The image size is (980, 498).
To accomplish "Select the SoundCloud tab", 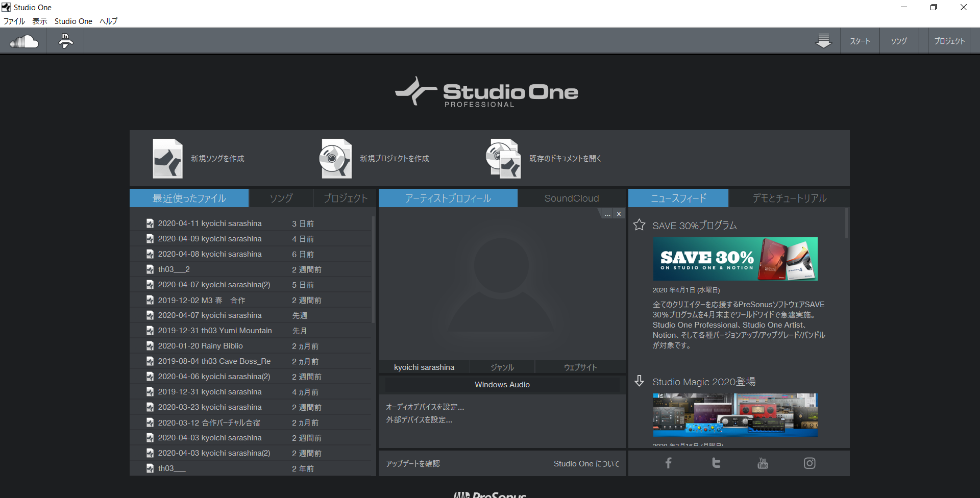I will click(x=572, y=198).
